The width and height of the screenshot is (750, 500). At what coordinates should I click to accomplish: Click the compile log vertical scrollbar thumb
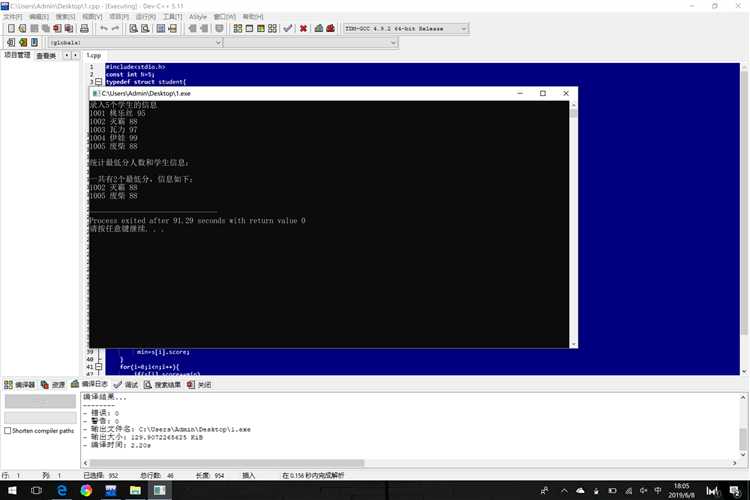743,440
